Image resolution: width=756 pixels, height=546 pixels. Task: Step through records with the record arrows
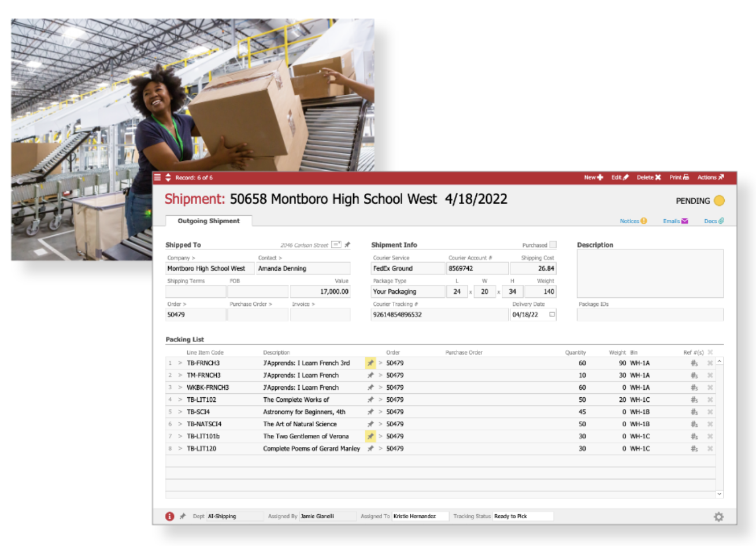168,178
